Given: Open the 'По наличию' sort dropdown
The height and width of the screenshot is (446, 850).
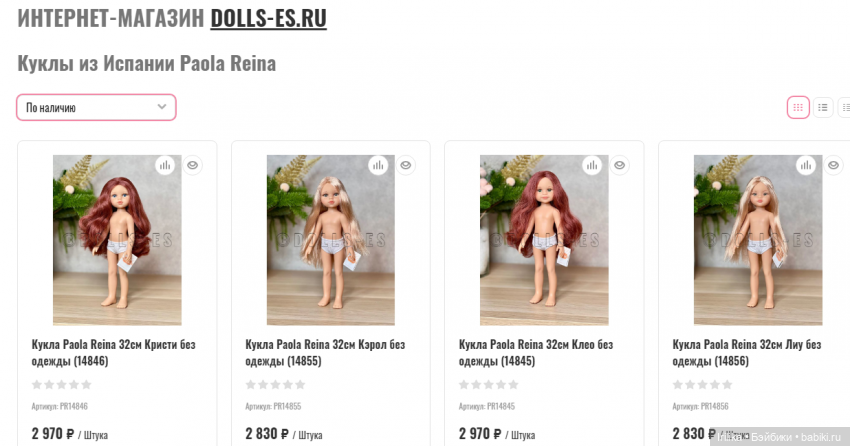Looking at the screenshot, I should tap(96, 107).
